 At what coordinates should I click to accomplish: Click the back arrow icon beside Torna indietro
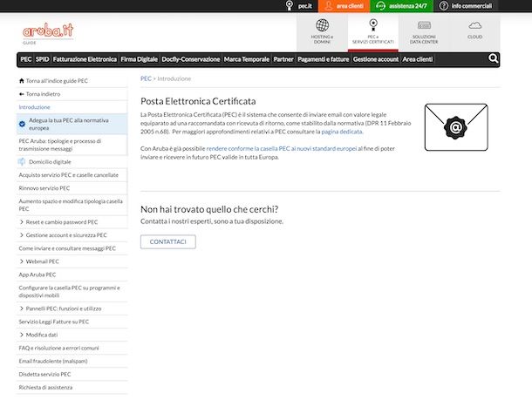tap(22, 94)
